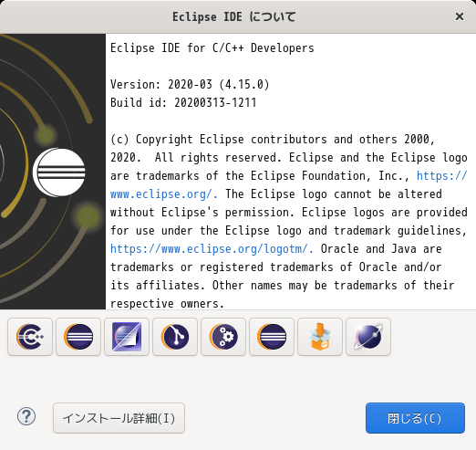Open the orange box Marketplace download icon
The width and height of the screenshot is (476, 450).
(320, 337)
